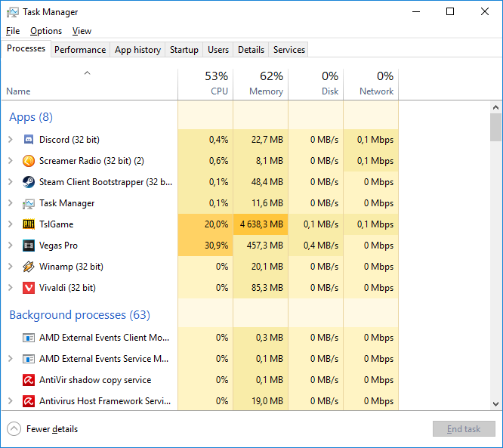Open the Options menu
503x448 pixels.
[46, 31]
